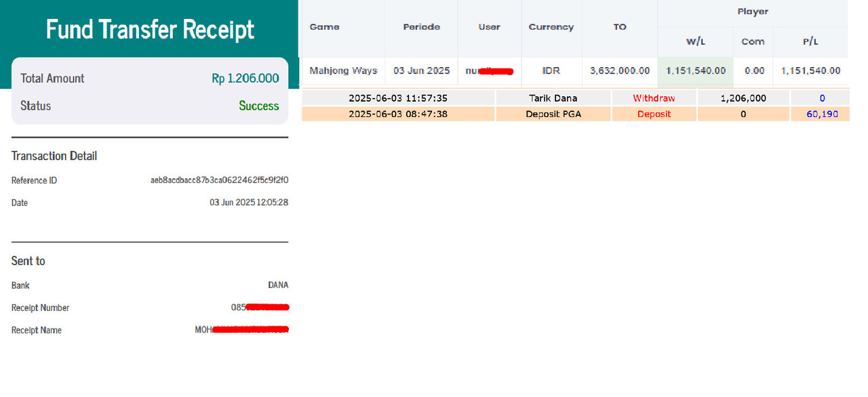Click the 0.00 commission cell
Image resolution: width=868 pixels, height=397 pixels.
(x=754, y=70)
